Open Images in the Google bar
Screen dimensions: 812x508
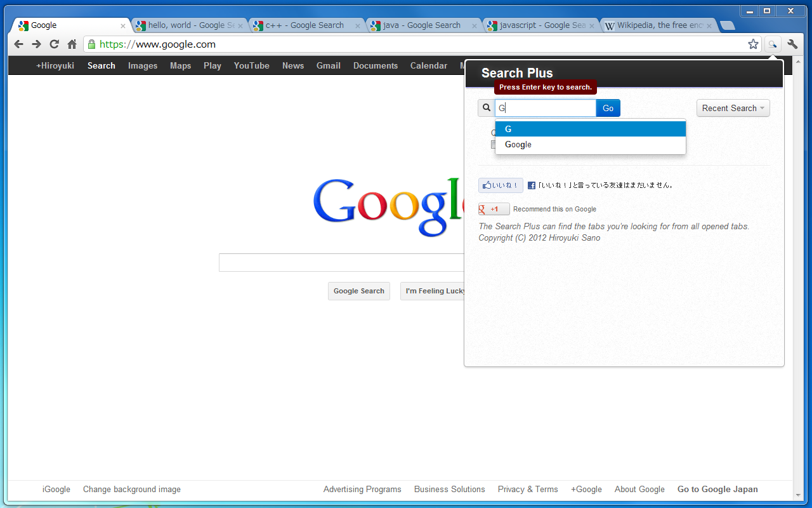click(x=143, y=65)
